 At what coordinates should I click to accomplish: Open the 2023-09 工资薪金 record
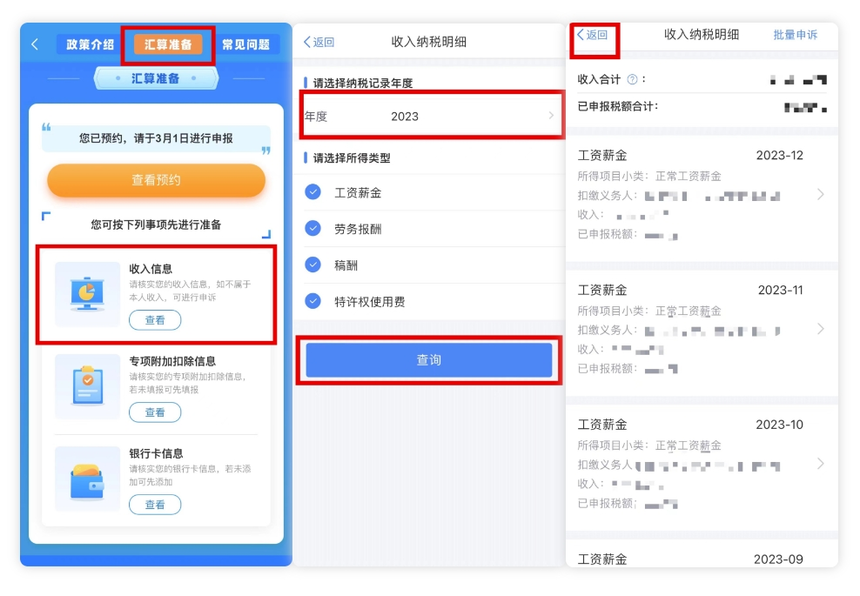[701, 555]
